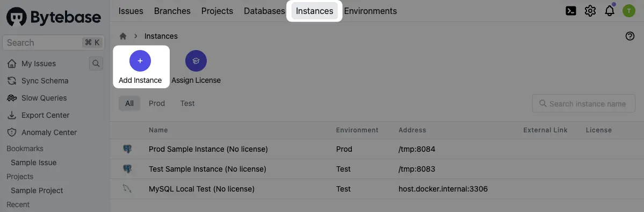Viewport: 644px width, 212px height.
Task: Open the SQL editor terminal icon
Action: [570, 11]
